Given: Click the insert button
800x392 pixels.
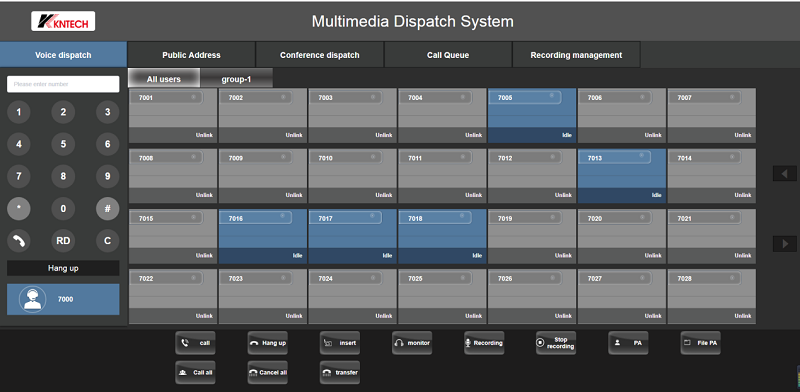Looking at the screenshot, I should (x=340, y=343).
